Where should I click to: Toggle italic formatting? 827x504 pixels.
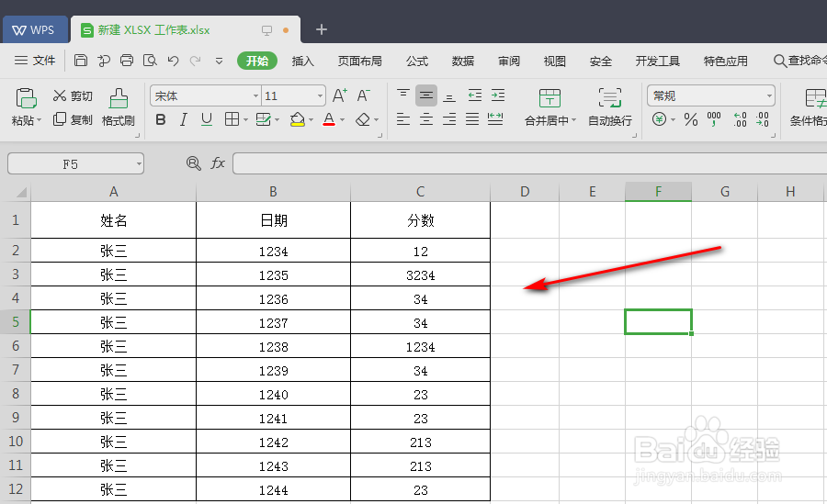(x=184, y=119)
